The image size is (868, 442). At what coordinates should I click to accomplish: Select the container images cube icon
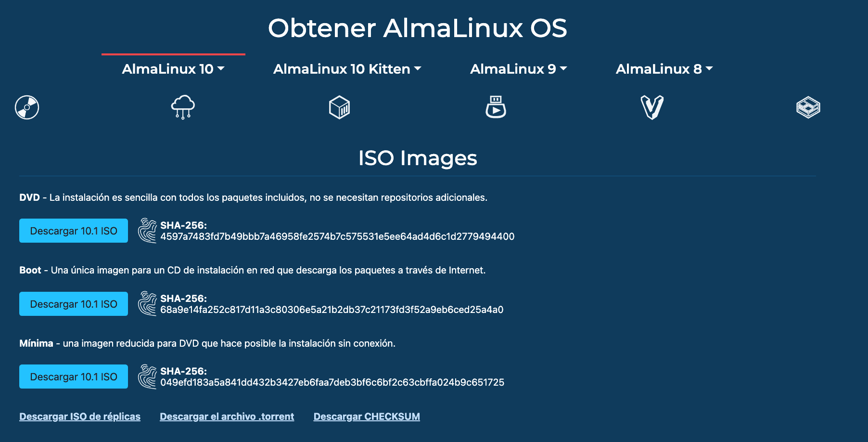pyautogui.click(x=339, y=107)
